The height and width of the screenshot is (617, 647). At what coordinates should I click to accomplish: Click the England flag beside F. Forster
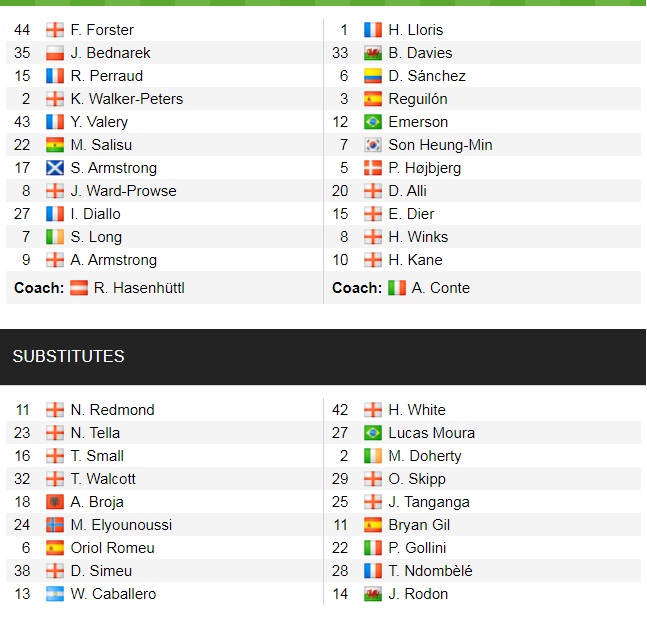pyautogui.click(x=55, y=30)
